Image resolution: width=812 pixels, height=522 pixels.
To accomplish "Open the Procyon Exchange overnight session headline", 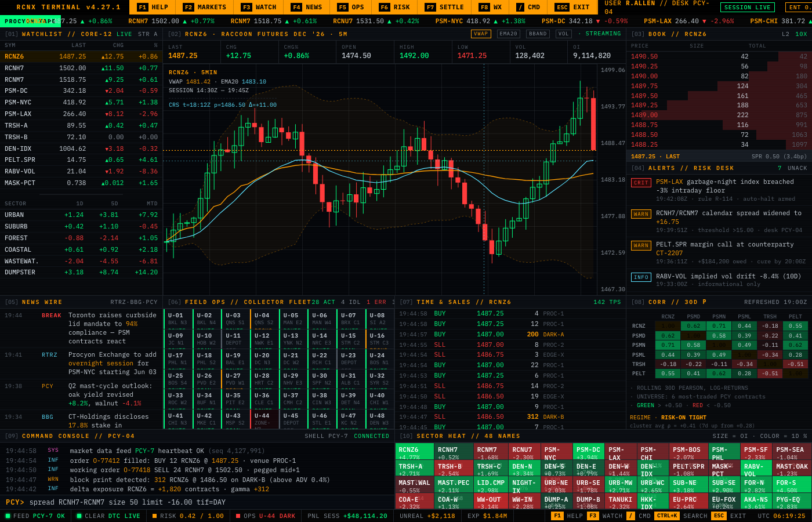I will pos(81,363).
